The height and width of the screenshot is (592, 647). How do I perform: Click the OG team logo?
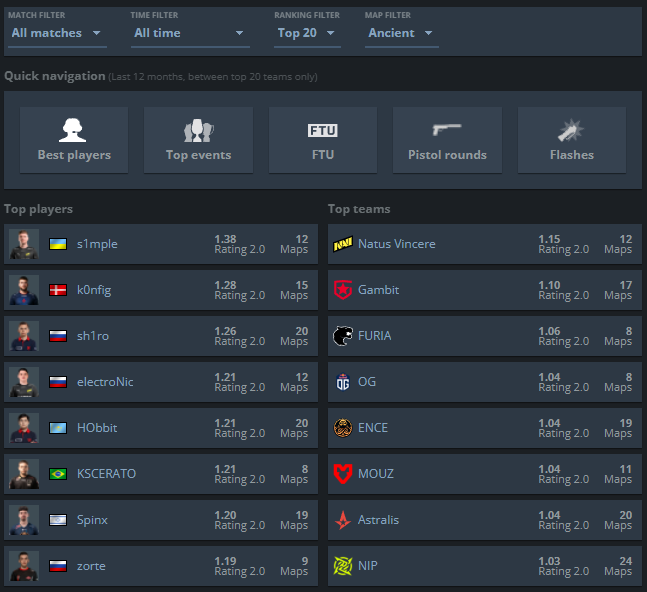click(x=343, y=382)
